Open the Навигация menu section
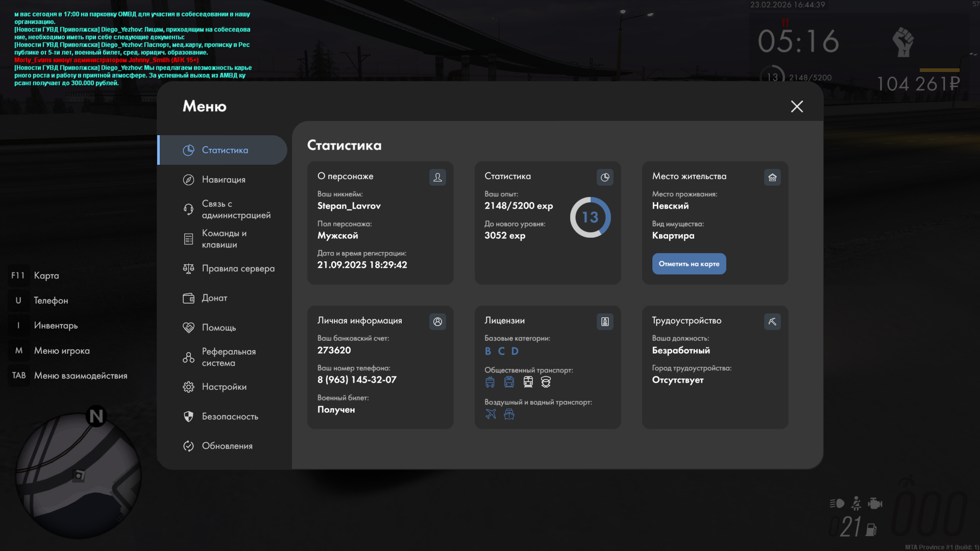This screenshot has height=551, width=980. point(223,180)
